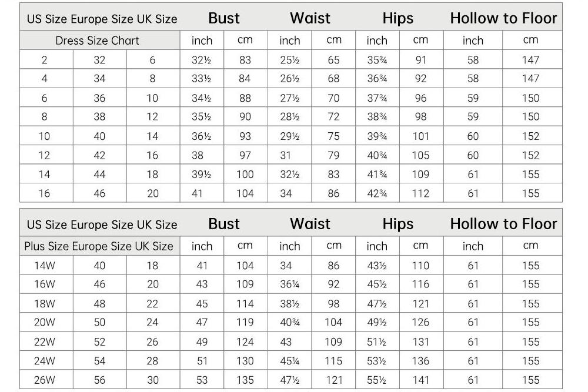Image resolution: width=588 pixels, height=392 pixels.
Task: Choose the 22W size cell
Action: pos(44,342)
